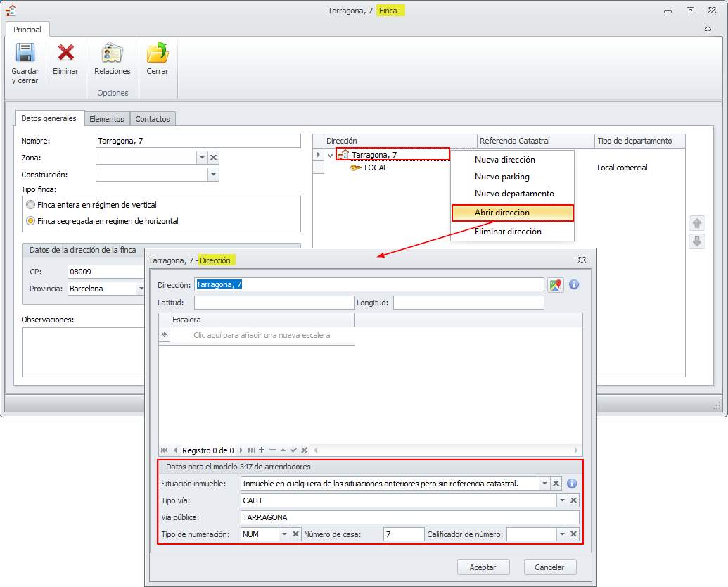
Task: Clear the Zona field with X
Action: 213,158
